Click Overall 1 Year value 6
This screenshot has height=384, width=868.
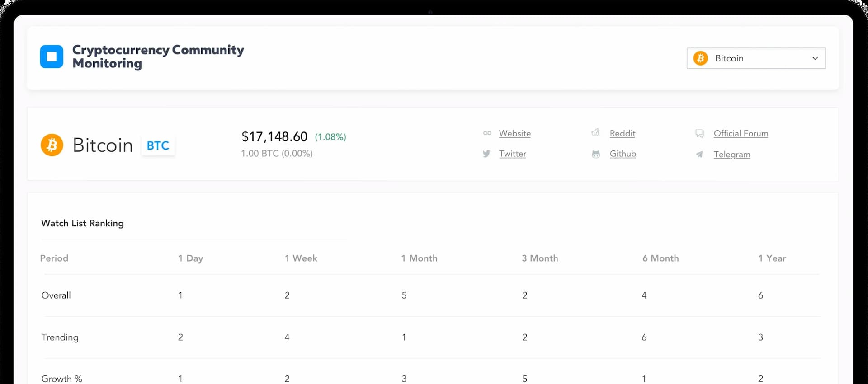(761, 295)
